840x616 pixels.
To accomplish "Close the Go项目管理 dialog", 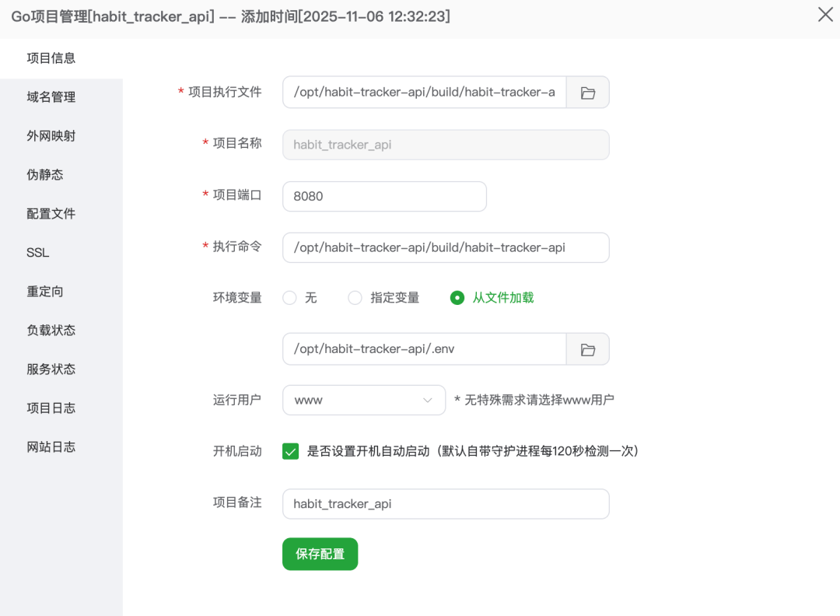I will click(x=825, y=15).
